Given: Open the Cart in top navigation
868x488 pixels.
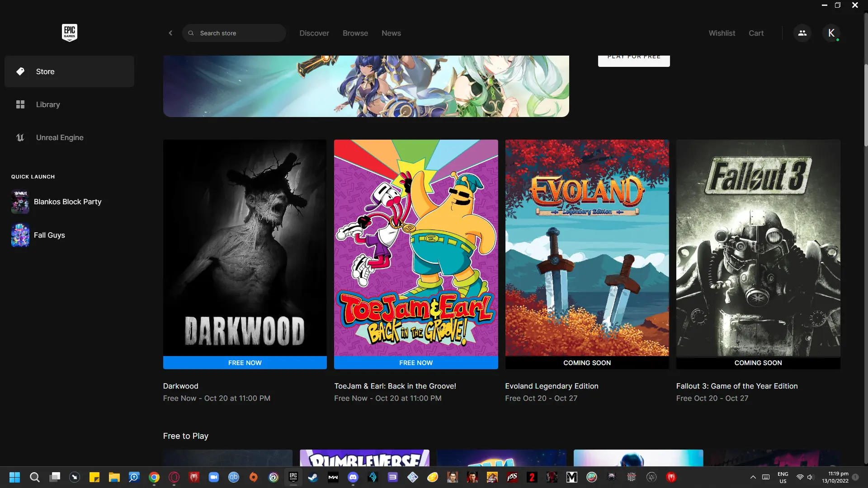Looking at the screenshot, I should tap(756, 33).
